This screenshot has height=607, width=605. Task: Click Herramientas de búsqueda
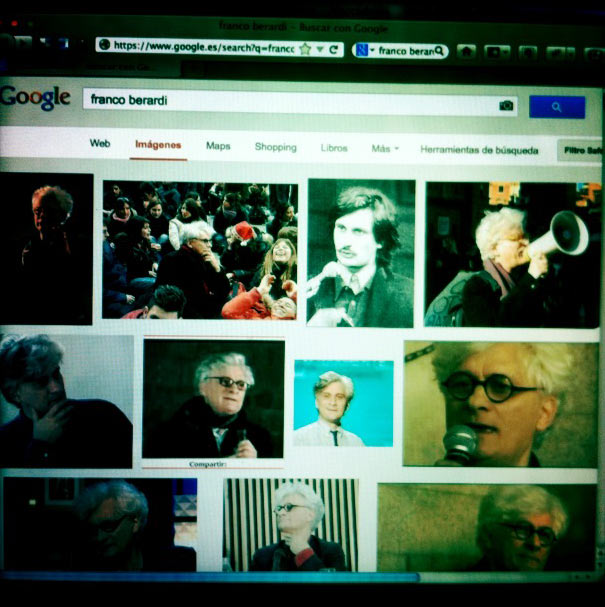coord(479,150)
